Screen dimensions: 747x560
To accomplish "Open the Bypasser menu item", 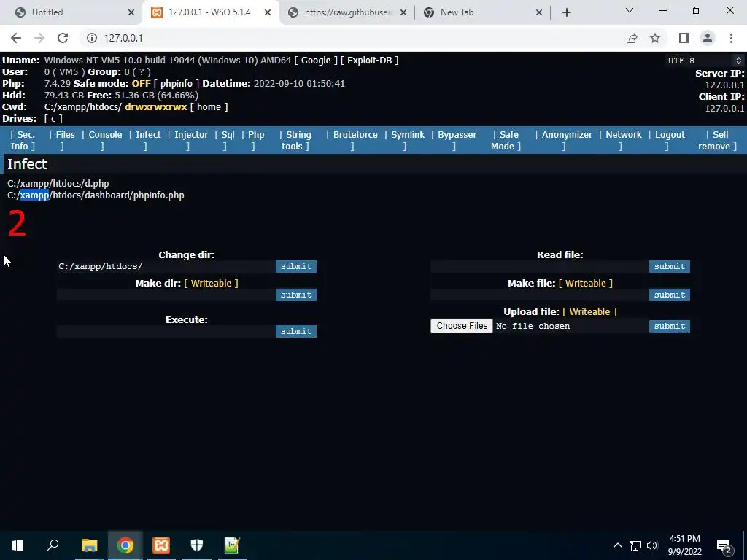I will point(454,141).
